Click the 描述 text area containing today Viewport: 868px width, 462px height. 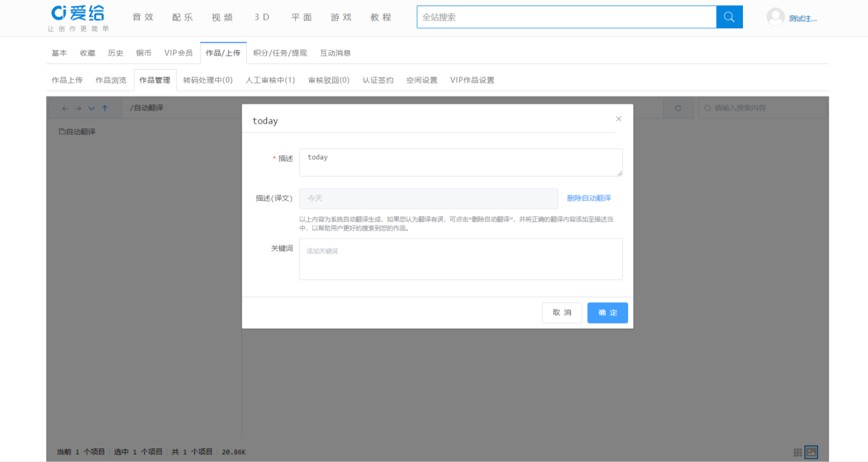click(461, 162)
